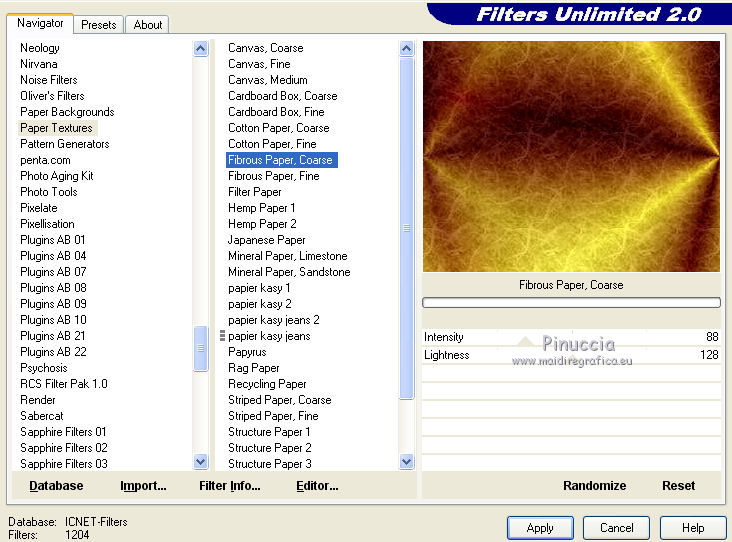This screenshot has width=732, height=542.
Task: Select Pattern Generators category
Action: pos(65,144)
